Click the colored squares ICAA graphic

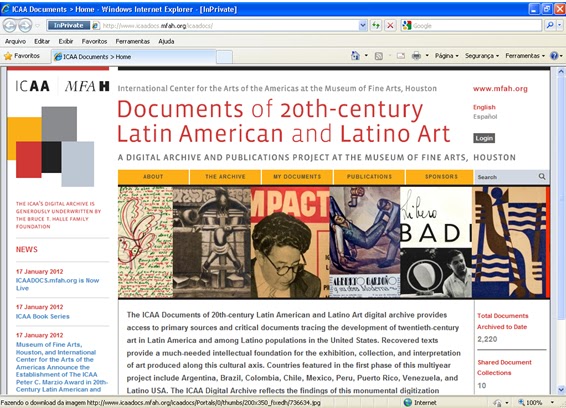point(51,146)
